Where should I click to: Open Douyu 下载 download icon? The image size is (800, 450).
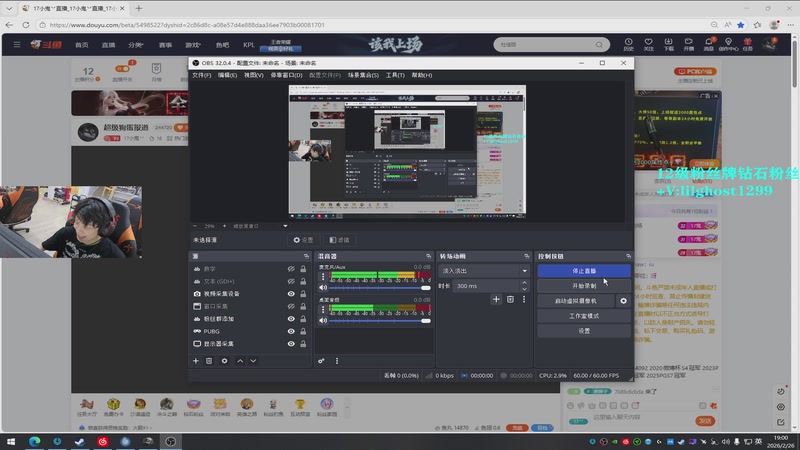point(668,44)
